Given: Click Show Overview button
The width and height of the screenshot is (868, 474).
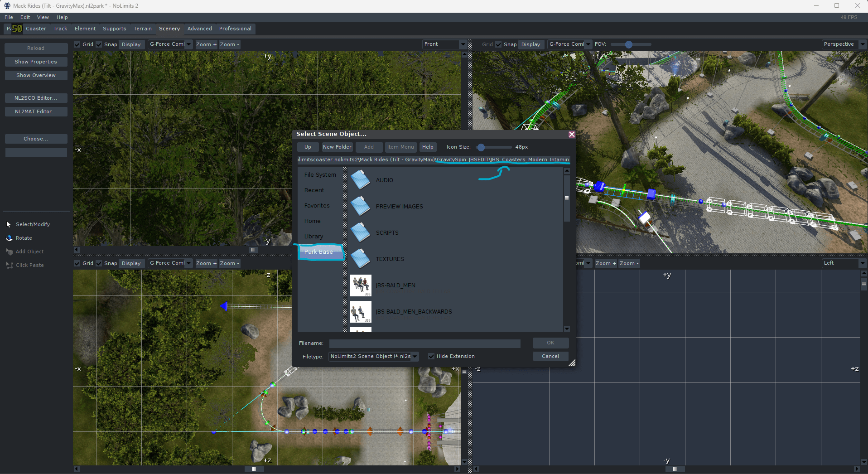Looking at the screenshot, I should [x=36, y=75].
